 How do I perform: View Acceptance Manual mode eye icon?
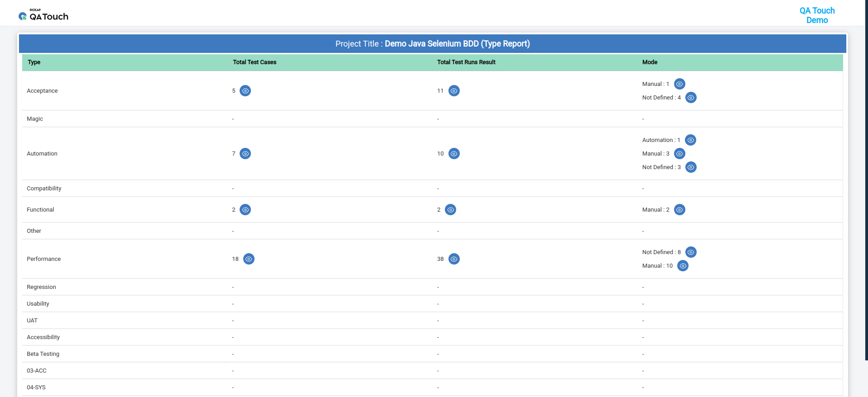[679, 84]
